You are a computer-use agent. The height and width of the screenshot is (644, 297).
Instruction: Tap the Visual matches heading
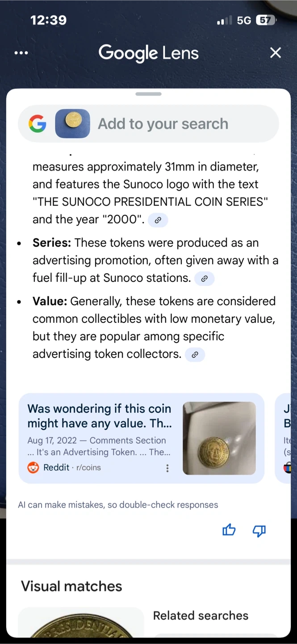tap(71, 586)
